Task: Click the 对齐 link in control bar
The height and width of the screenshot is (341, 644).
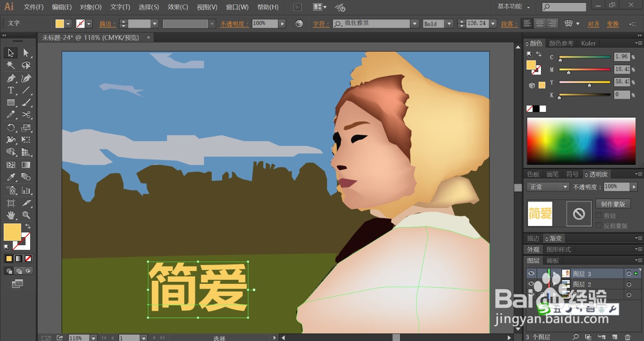Action: pos(593,24)
